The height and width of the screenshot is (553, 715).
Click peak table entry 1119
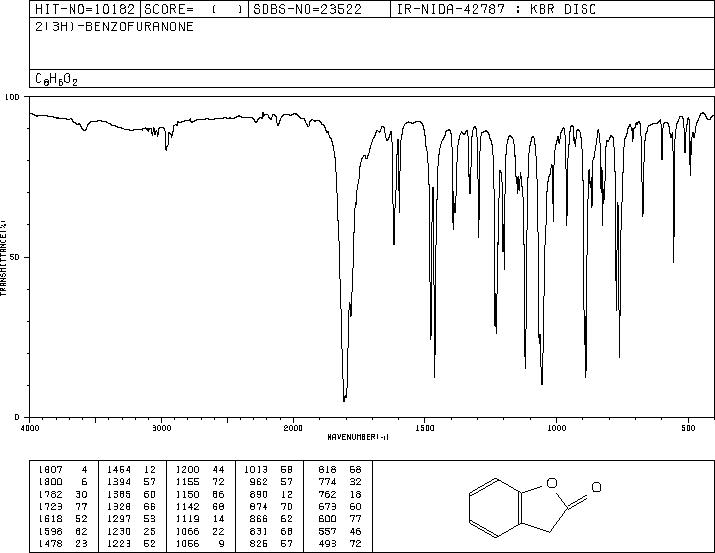[200, 519]
